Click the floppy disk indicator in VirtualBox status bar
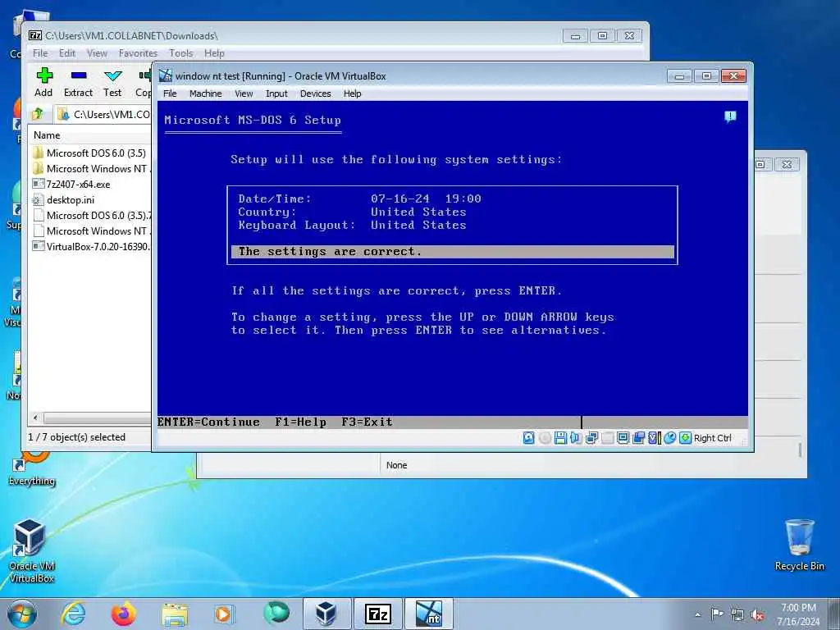This screenshot has height=630, width=840. (x=560, y=438)
